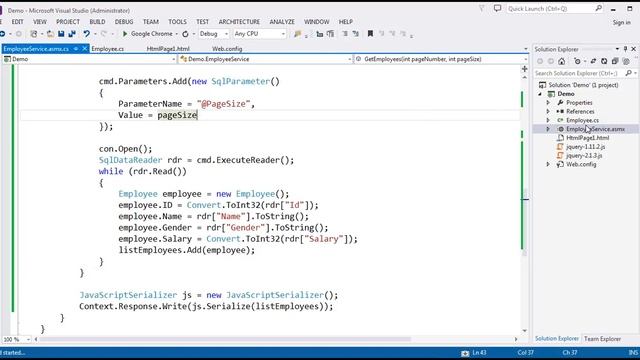
Task: Switch to the HtmlPage1.html tab
Action: pyautogui.click(x=168, y=49)
